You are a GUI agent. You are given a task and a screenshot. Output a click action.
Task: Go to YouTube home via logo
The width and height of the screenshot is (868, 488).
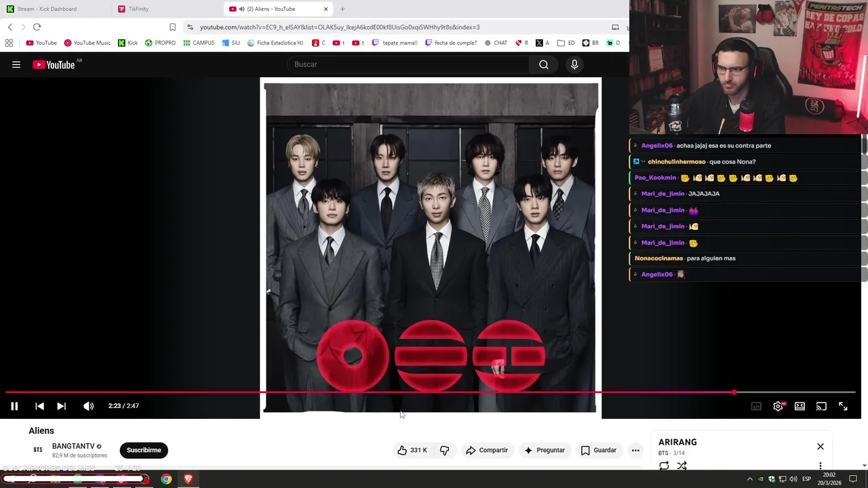pos(54,64)
